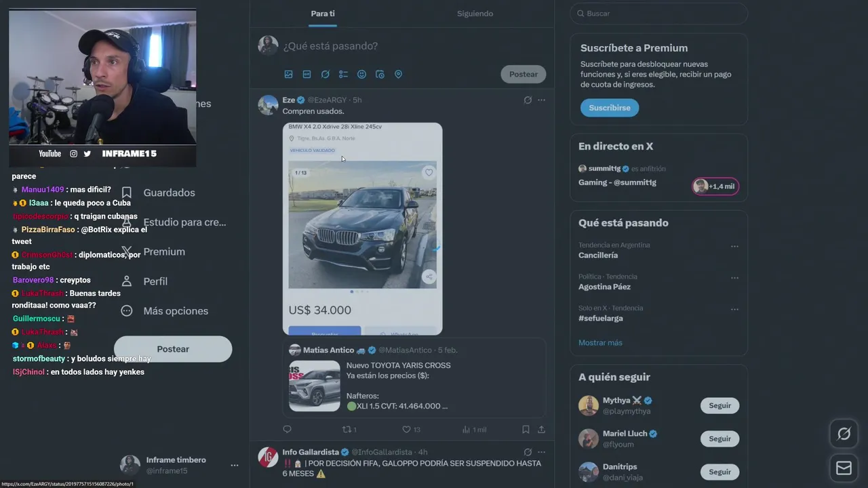Open more options for #sefuelarga trend
The image size is (868, 488).
734,310
